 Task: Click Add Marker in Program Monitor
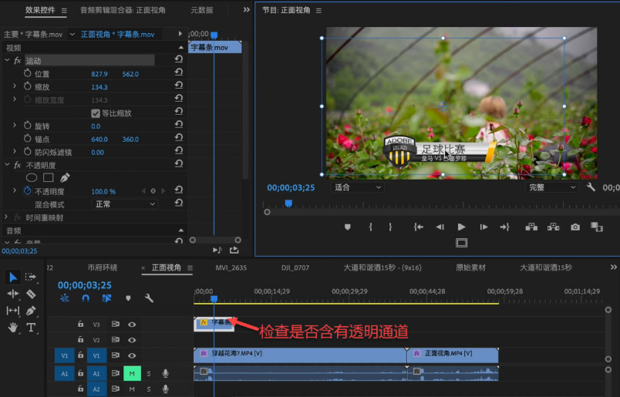click(348, 227)
